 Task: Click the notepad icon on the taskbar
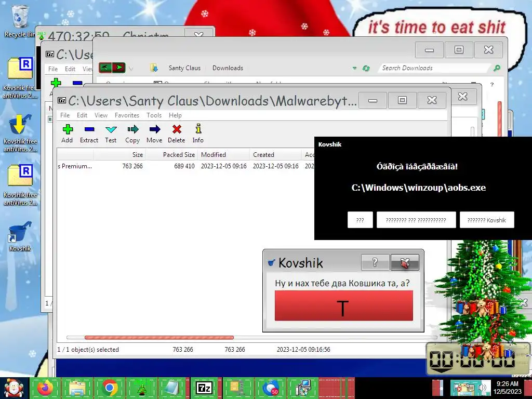(x=172, y=388)
